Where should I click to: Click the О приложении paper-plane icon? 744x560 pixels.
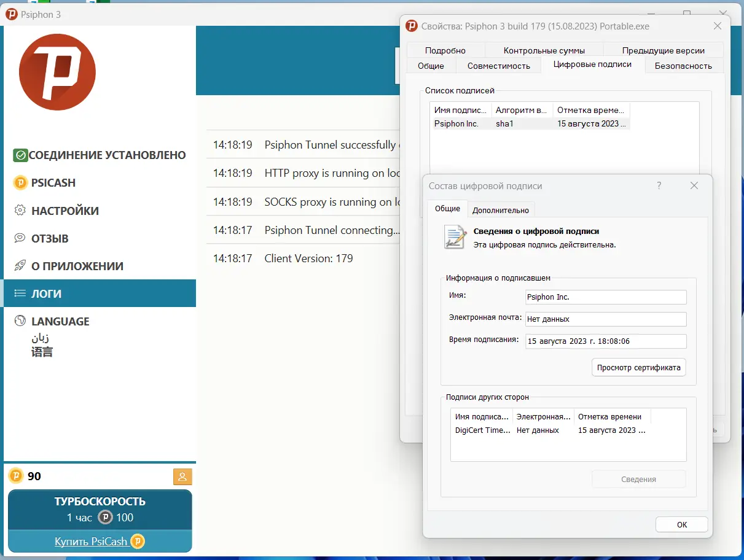(21, 265)
